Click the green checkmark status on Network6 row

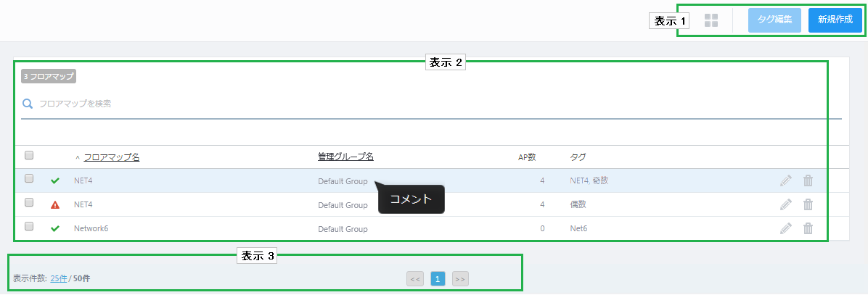(x=55, y=229)
